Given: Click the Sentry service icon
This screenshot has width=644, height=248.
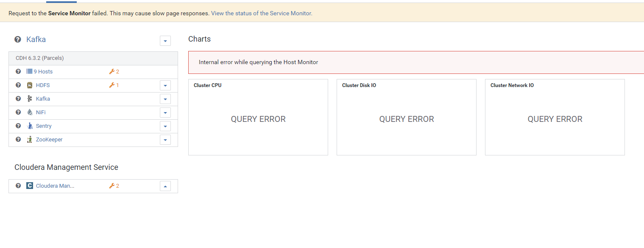Looking at the screenshot, I should pos(29,126).
